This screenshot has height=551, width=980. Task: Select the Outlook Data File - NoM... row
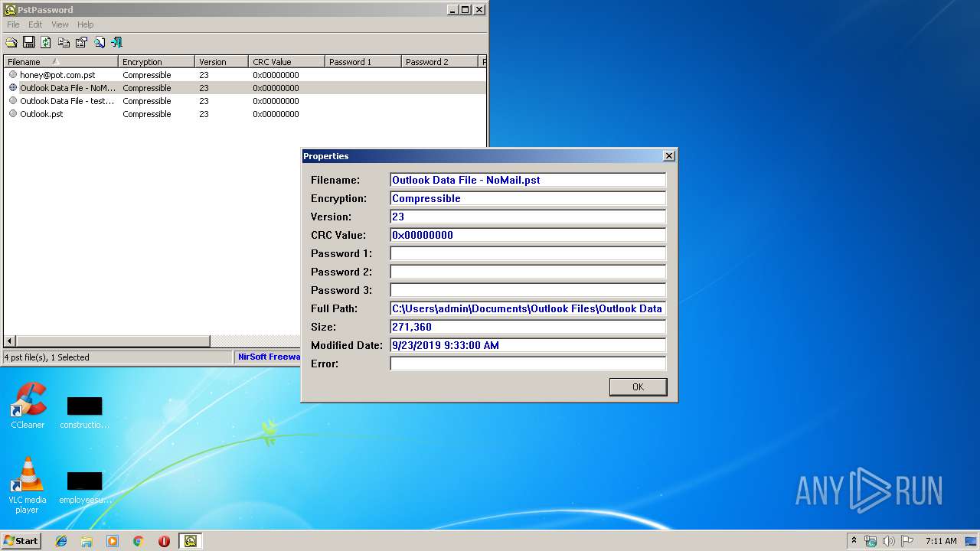pyautogui.click(x=245, y=88)
